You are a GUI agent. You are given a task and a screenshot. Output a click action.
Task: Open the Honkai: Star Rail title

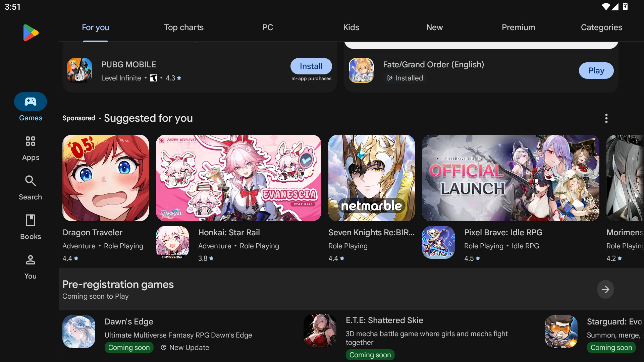click(229, 233)
